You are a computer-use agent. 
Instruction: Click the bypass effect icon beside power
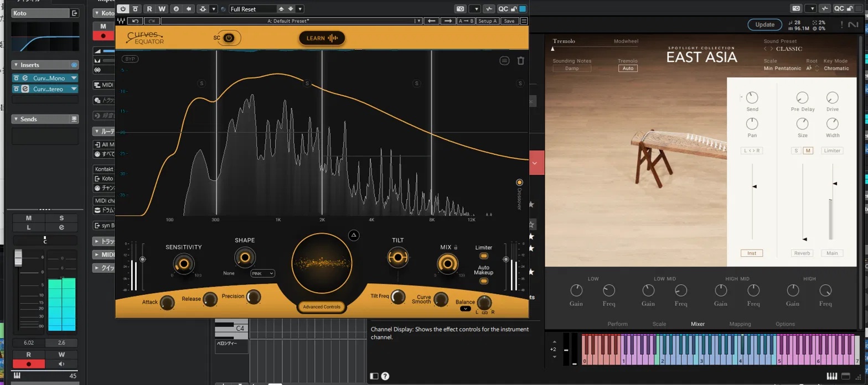(x=134, y=9)
